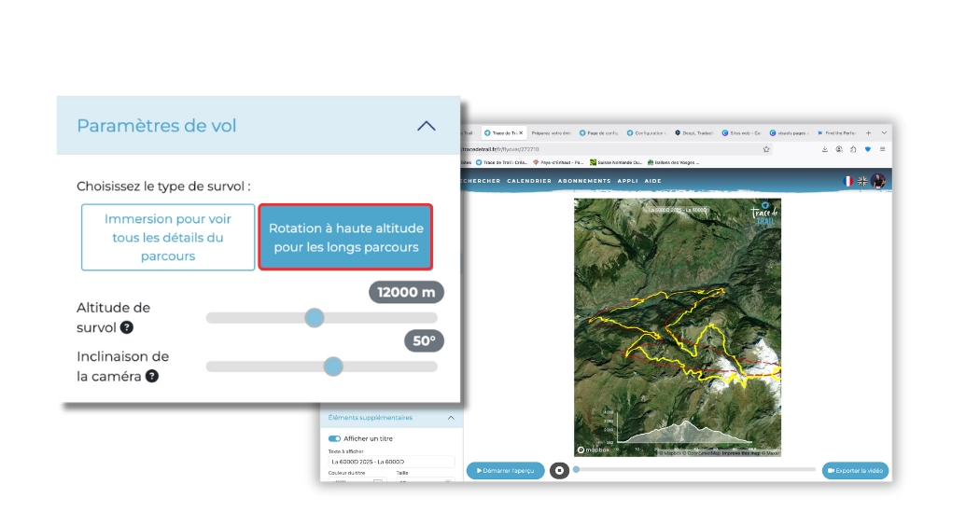The image size is (980, 526).
Task: Click the help icon beside Inclinaison de la caméra
Action: click(x=152, y=376)
